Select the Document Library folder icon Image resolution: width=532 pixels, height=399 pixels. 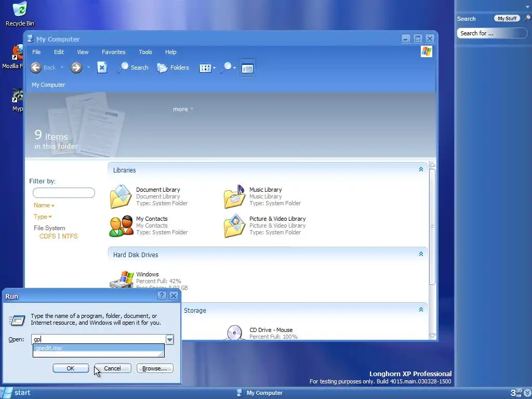(121, 196)
